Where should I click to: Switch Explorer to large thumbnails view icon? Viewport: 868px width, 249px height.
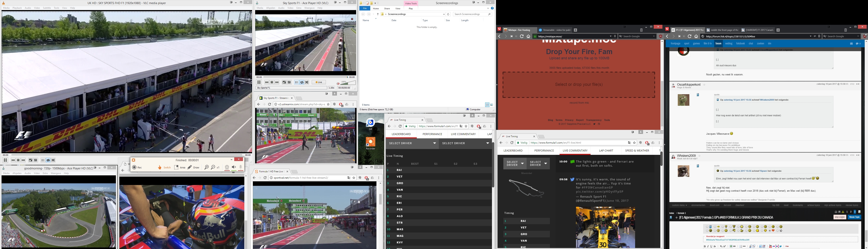491,105
